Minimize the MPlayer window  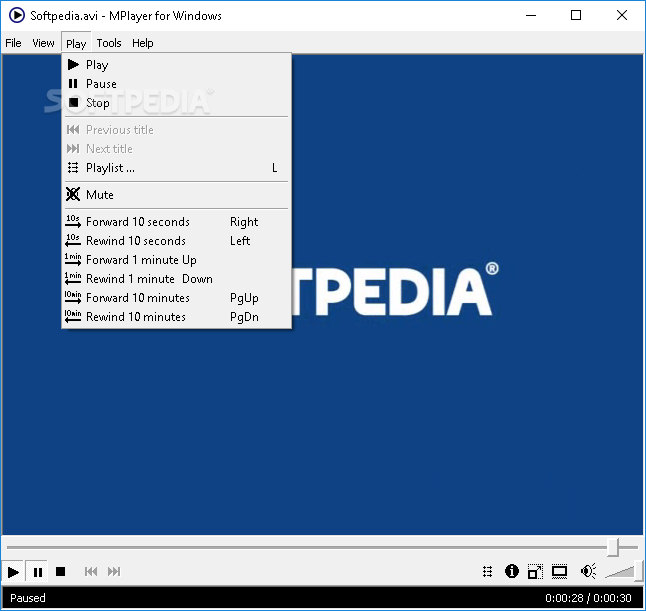(531, 16)
